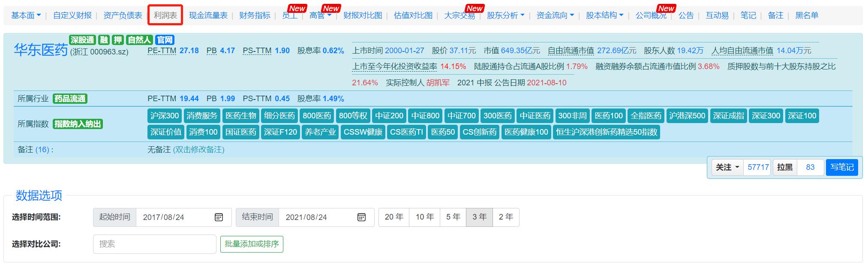Click the 押 pledge badge
The height and width of the screenshot is (268, 868).
tap(118, 40)
